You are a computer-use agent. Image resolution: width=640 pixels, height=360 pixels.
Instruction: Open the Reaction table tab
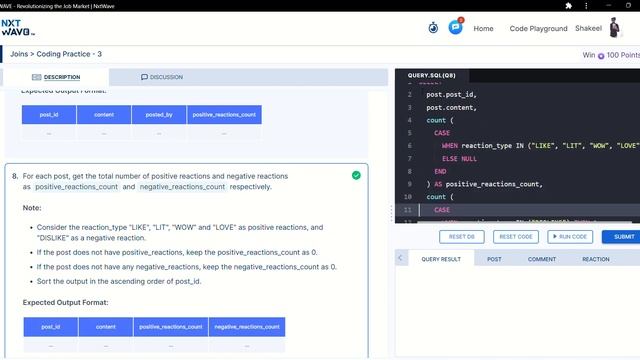(x=596, y=259)
